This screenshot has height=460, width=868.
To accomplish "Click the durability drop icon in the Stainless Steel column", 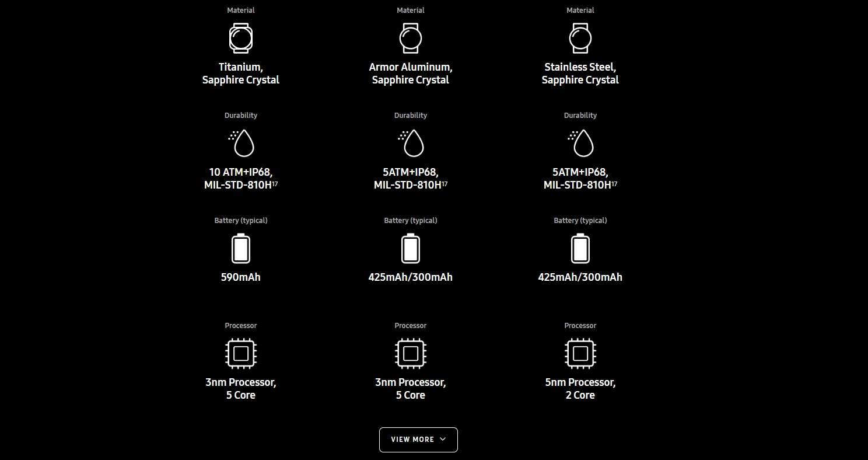I will coord(580,143).
